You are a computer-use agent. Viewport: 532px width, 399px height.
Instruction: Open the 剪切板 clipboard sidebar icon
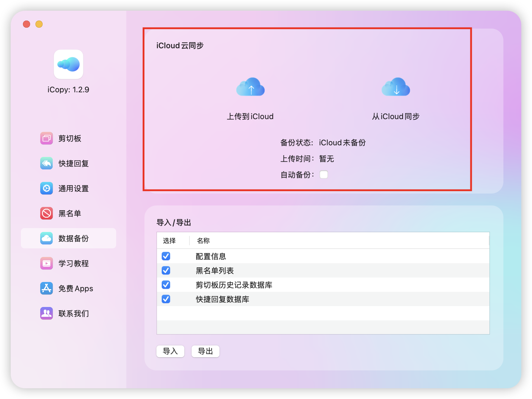(46, 138)
